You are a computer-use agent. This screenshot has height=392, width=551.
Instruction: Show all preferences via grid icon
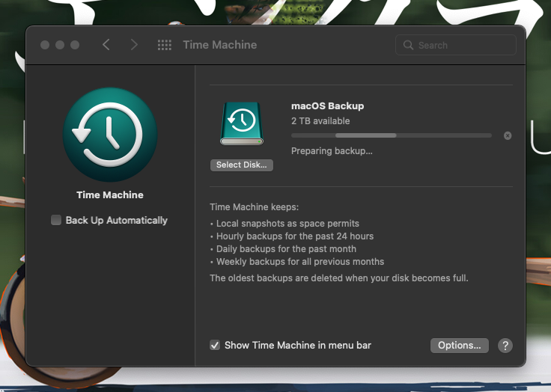click(165, 45)
